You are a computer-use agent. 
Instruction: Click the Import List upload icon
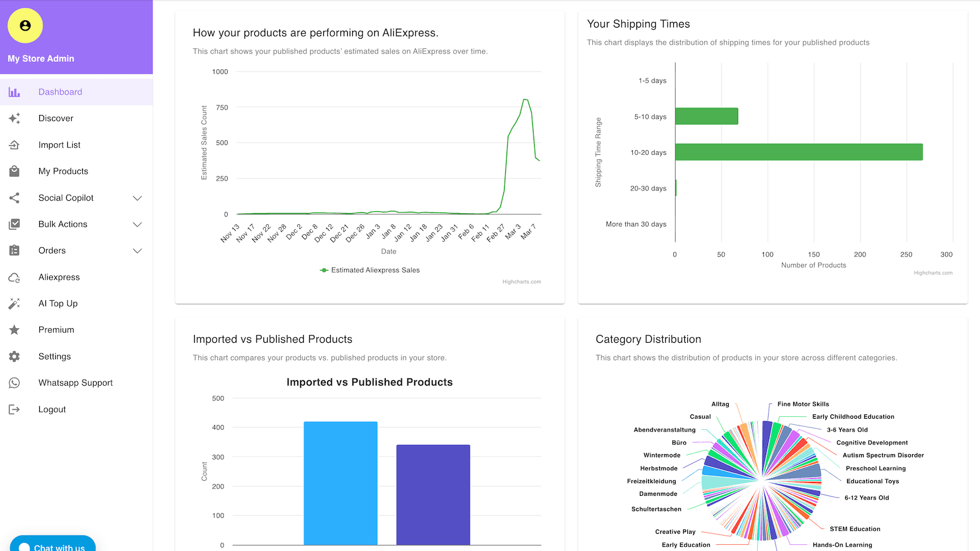coord(14,144)
